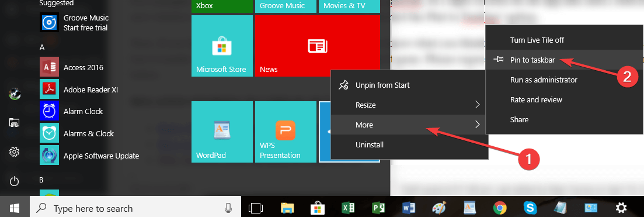Click the user account avatar in the Start menu

coord(15,94)
